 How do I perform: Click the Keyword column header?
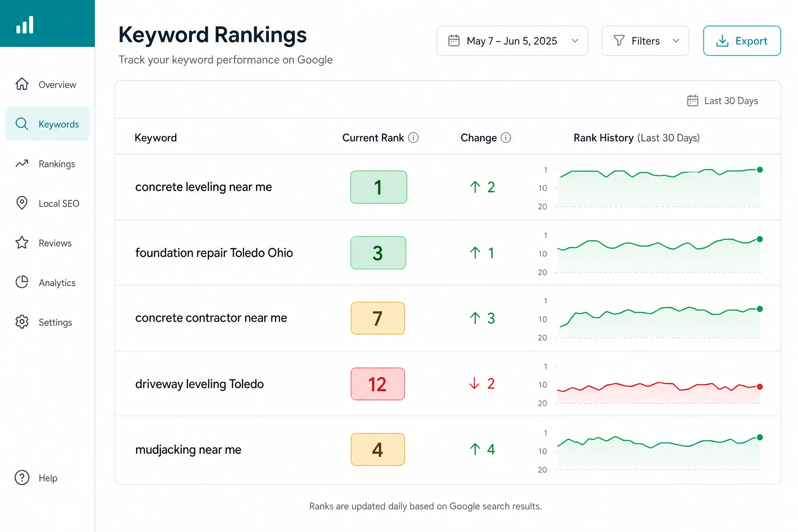pos(156,138)
